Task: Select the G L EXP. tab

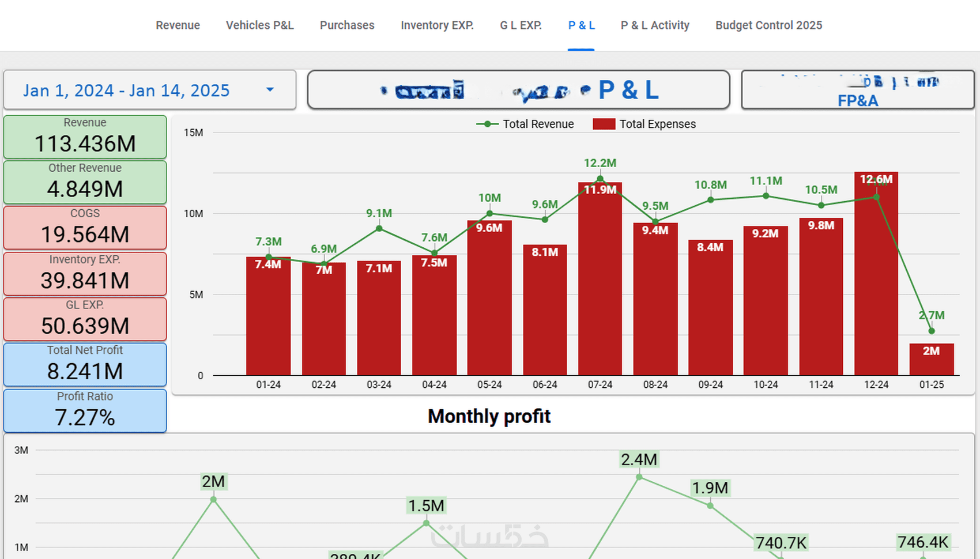Action: pos(521,25)
